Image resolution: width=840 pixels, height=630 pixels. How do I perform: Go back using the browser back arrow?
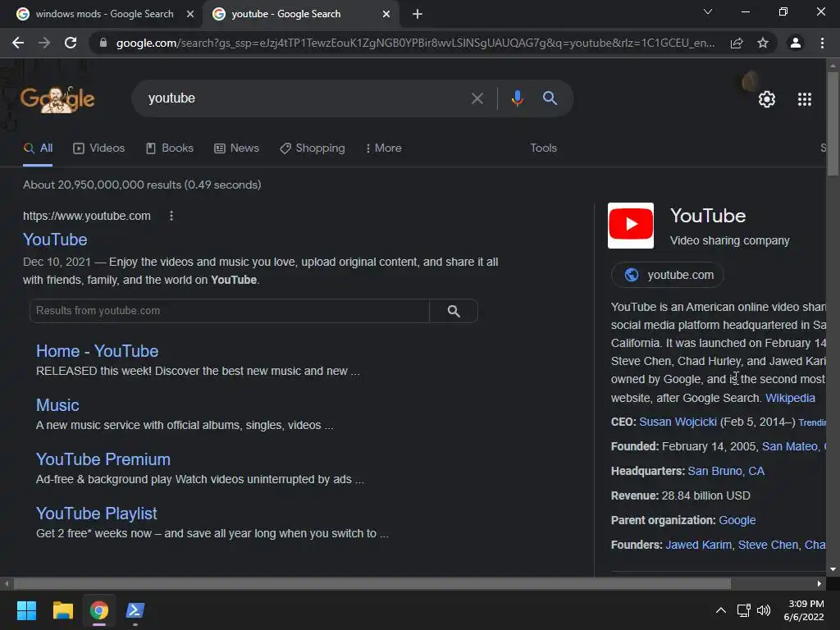[18, 43]
